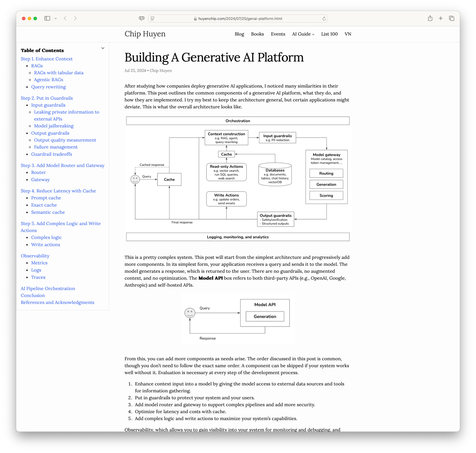Select the Conclusion link
Screen dimensions: 476x453
click(33, 295)
